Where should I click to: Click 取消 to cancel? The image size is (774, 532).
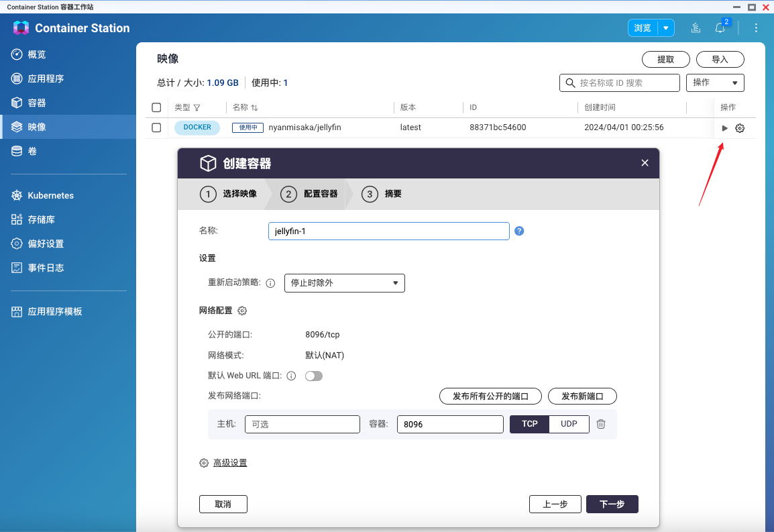tap(223, 504)
